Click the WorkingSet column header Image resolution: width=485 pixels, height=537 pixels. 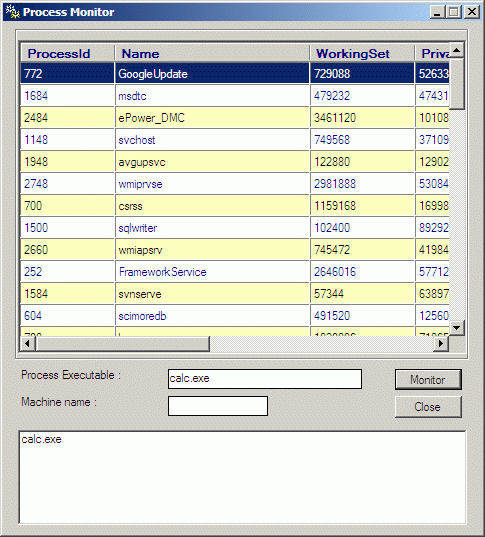tap(362, 53)
